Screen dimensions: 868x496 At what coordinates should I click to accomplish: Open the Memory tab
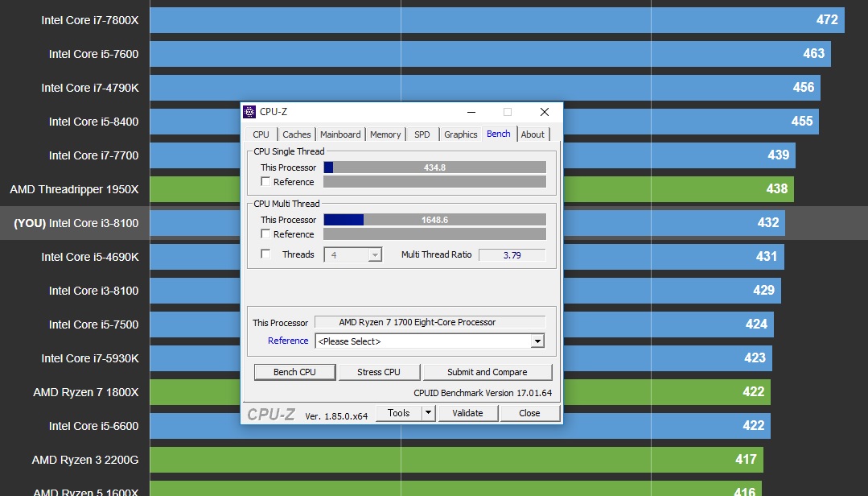coord(385,134)
